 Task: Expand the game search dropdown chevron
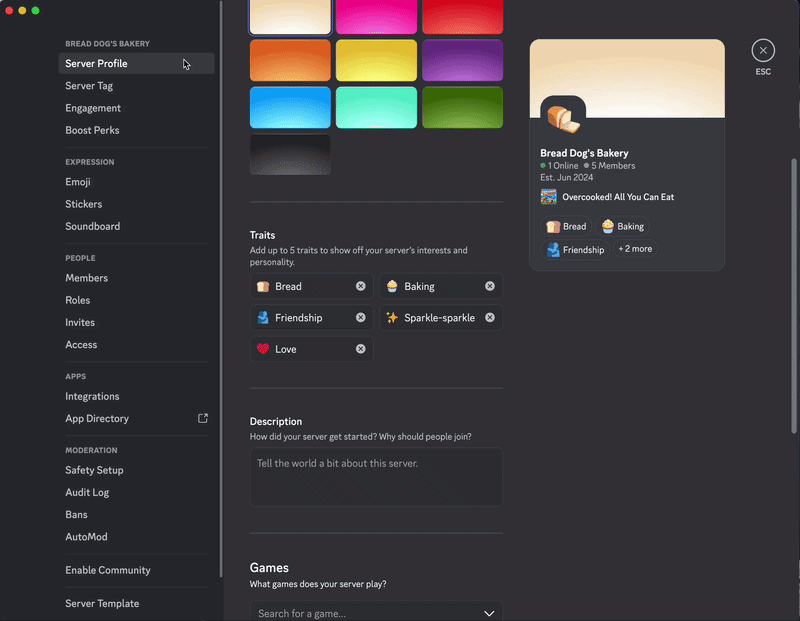point(489,613)
